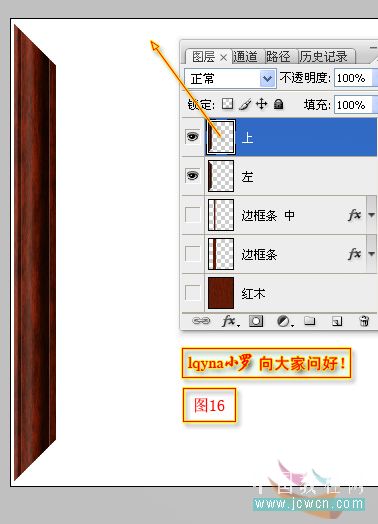This screenshot has width=378, height=524.
Task: Click the 填充 100% field
Action: (x=353, y=105)
